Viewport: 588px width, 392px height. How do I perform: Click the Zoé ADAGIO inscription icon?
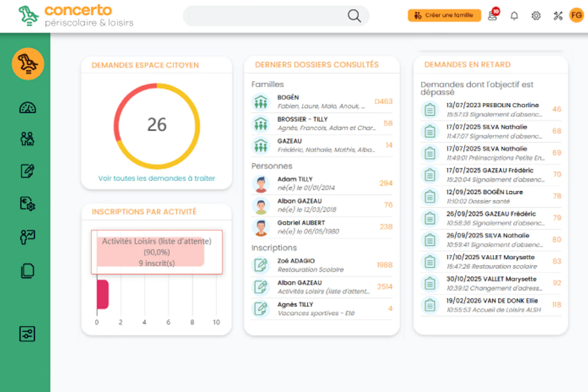click(261, 265)
